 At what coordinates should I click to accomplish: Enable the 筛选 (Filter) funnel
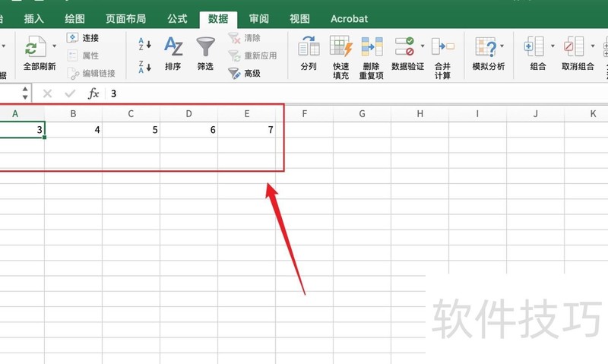(205, 47)
